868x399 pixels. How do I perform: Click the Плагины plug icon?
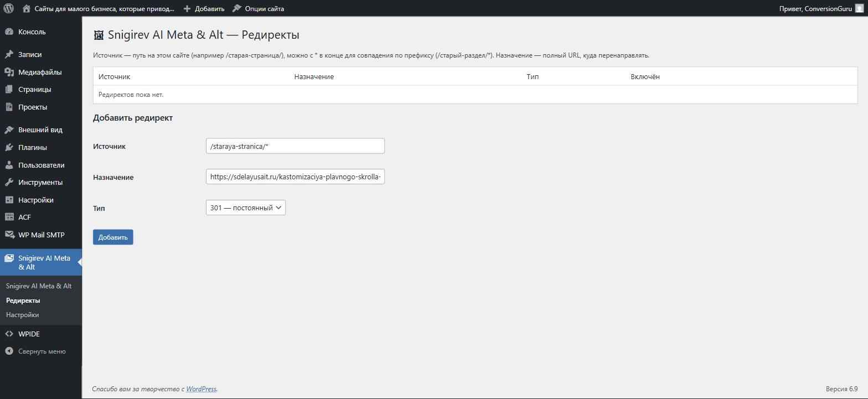click(x=9, y=148)
